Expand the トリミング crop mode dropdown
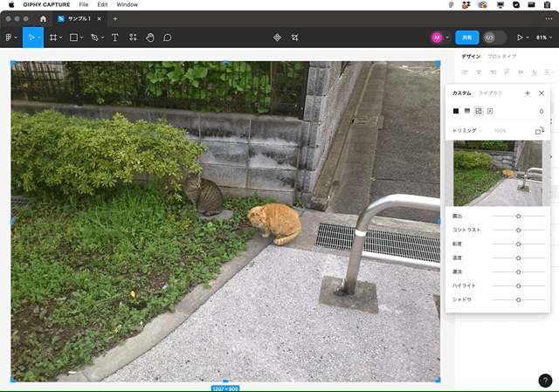This screenshot has height=392, width=559. click(467, 131)
